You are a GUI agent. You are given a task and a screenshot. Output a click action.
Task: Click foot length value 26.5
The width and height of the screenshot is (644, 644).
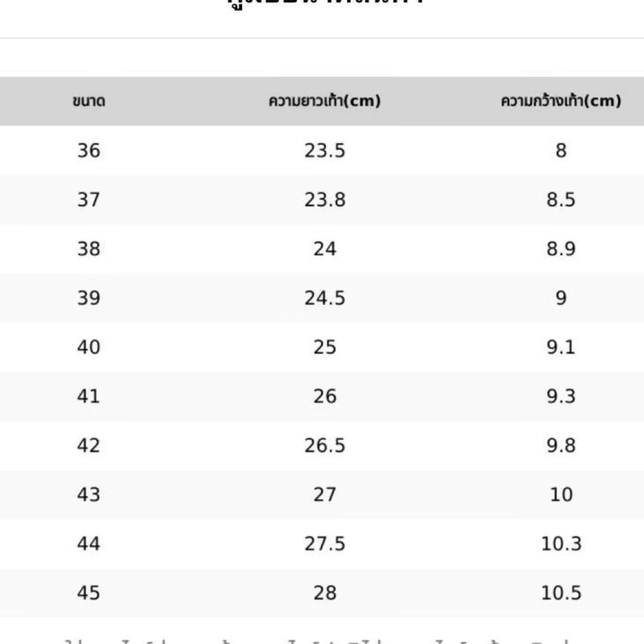coord(325,446)
